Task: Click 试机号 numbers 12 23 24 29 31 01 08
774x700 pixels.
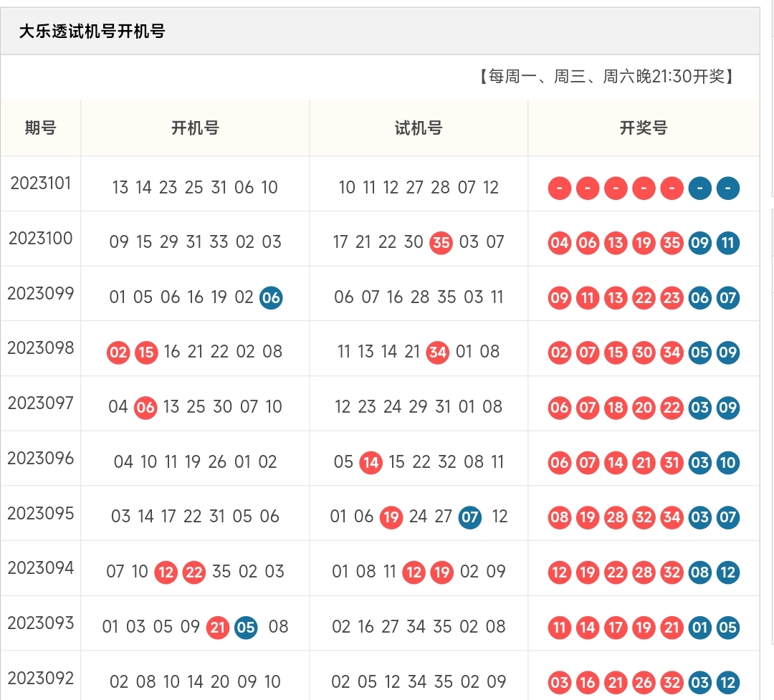Action: (419, 407)
